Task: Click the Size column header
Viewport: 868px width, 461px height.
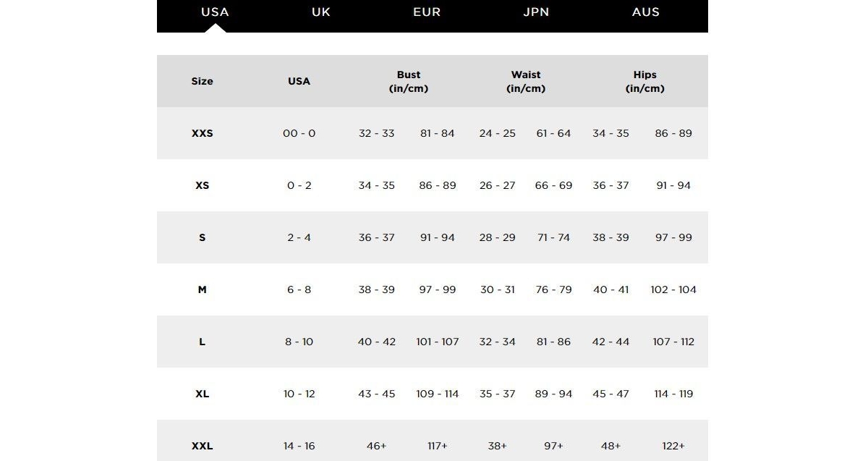Action: 203,81
